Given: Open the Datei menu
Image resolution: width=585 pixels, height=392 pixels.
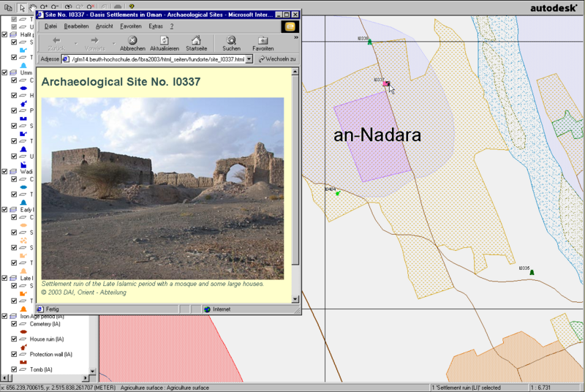Looking at the screenshot, I should pyautogui.click(x=50, y=26).
